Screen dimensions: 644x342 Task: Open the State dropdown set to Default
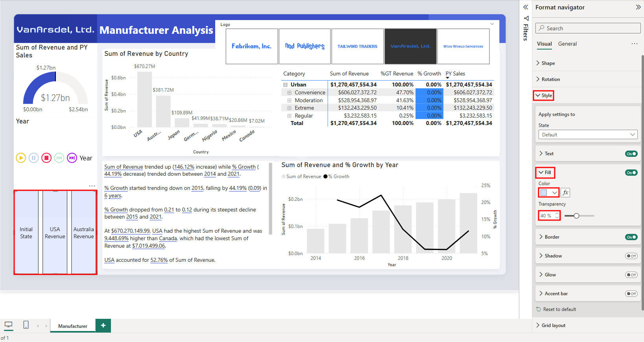point(588,135)
